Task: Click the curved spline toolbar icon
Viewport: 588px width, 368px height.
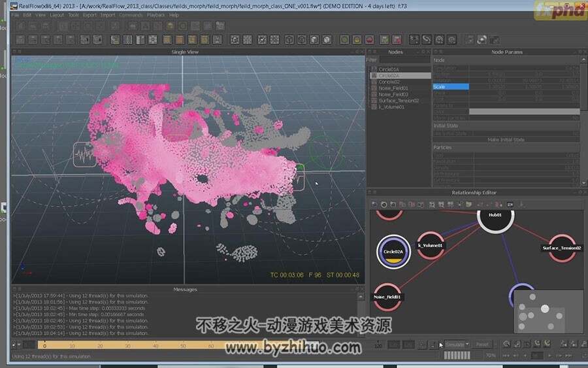Action: click(427, 39)
